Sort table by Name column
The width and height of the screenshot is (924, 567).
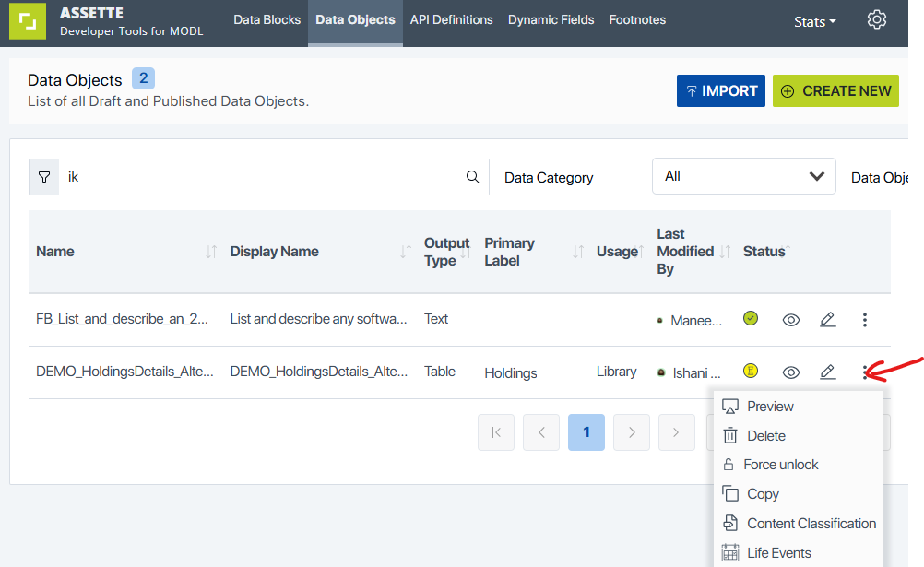[211, 252]
